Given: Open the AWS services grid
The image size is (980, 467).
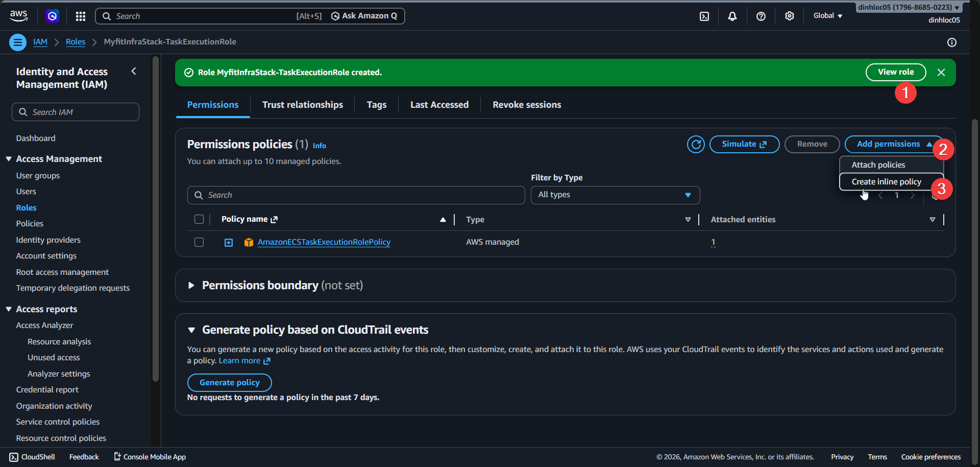Looking at the screenshot, I should [80, 16].
